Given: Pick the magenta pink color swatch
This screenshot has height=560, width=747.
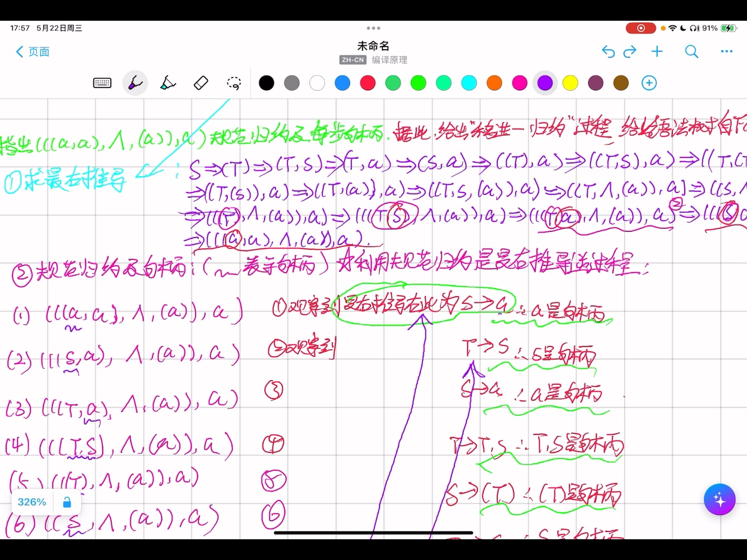Looking at the screenshot, I should click(x=519, y=83).
